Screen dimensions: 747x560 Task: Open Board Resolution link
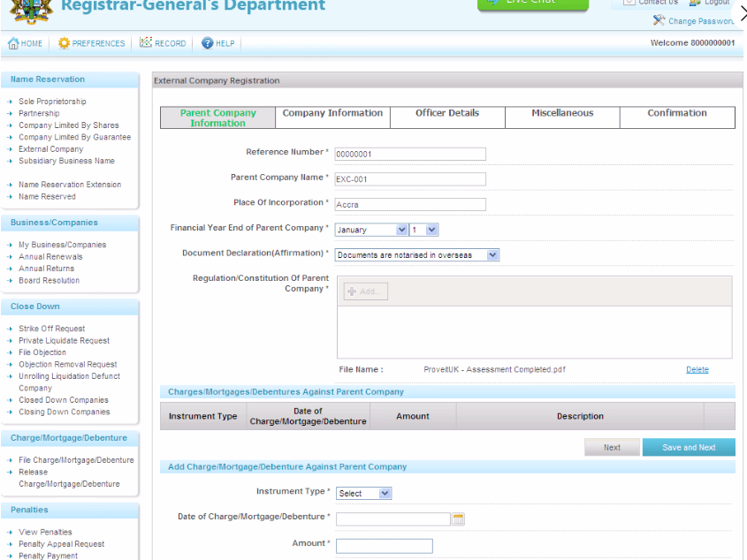(x=50, y=281)
